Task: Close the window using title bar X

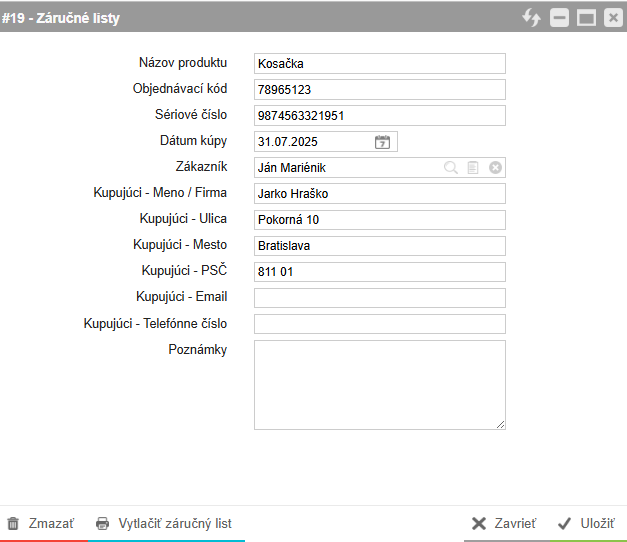Action: (x=612, y=18)
